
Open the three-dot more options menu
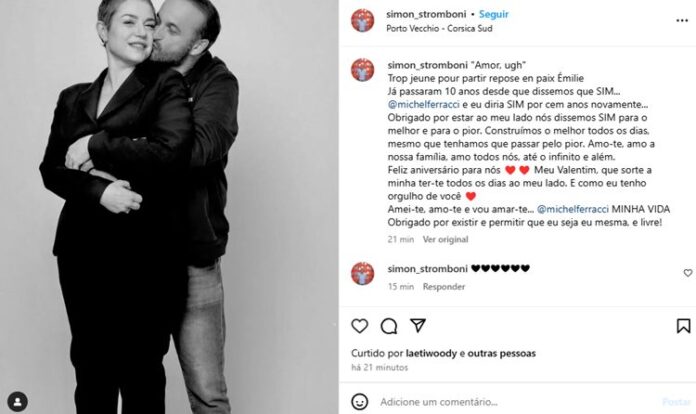[x=682, y=20]
